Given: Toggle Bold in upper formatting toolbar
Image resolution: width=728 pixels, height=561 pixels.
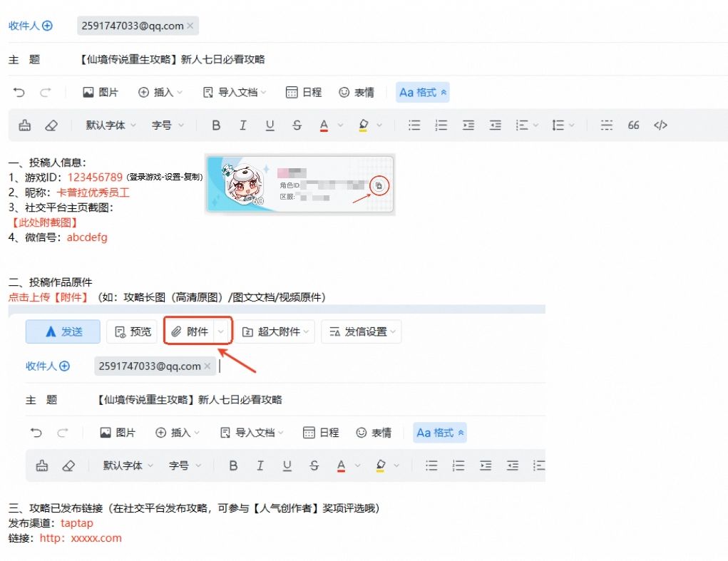Looking at the screenshot, I should 216,125.
